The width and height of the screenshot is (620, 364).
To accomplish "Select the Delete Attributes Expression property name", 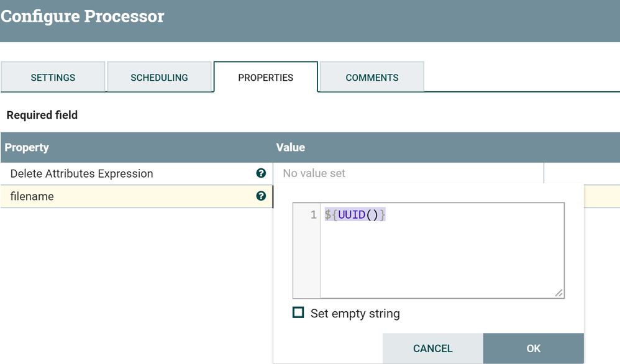I will coord(81,173).
